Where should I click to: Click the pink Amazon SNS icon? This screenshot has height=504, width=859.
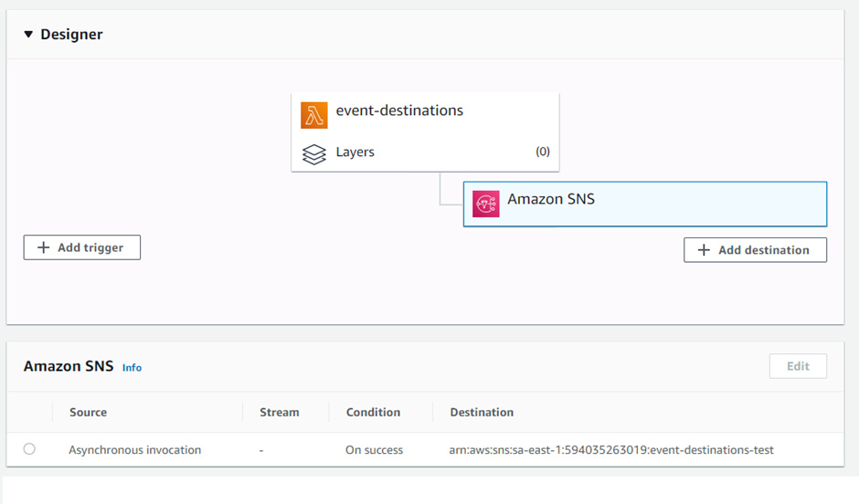point(486,205)
